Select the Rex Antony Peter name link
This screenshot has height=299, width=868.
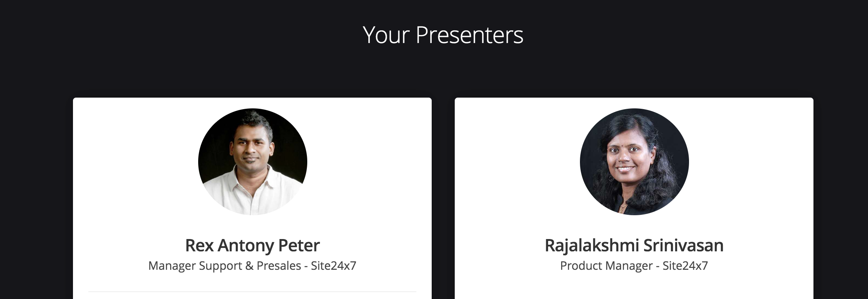(x=252, y=245)
